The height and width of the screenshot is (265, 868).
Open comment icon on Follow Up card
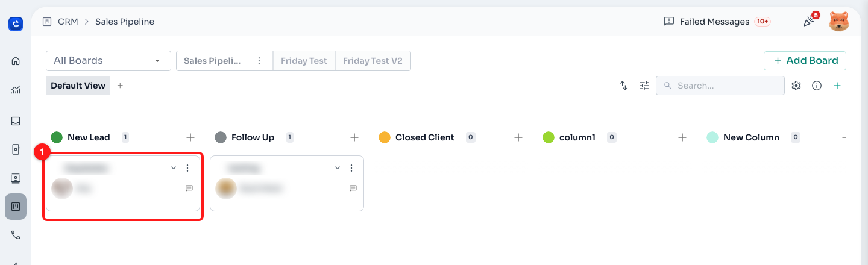point(353,188)
